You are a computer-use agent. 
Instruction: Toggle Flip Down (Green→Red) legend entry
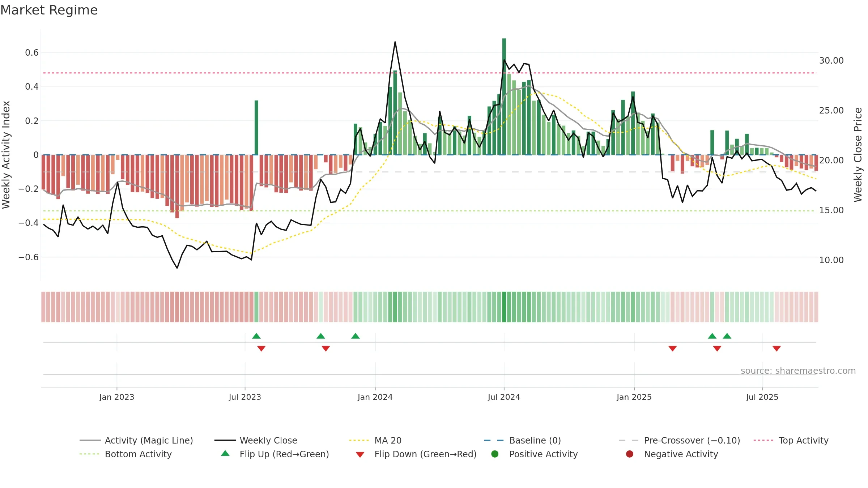(x=416, y=454)
